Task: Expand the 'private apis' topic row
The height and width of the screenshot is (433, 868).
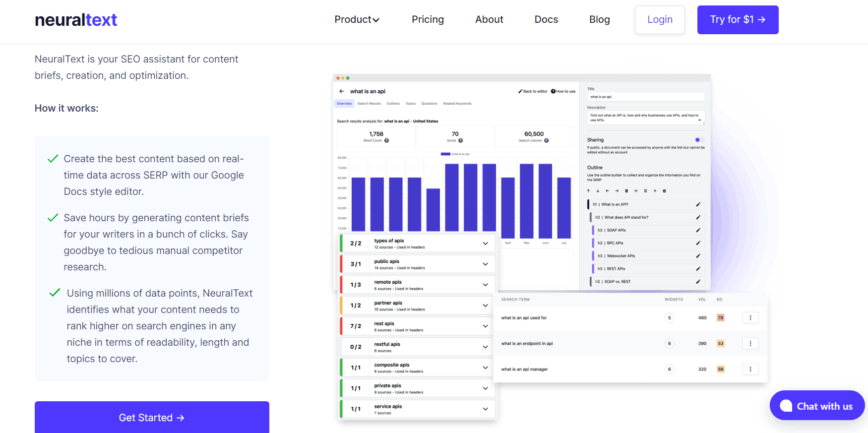Action: tap(485, 388)
